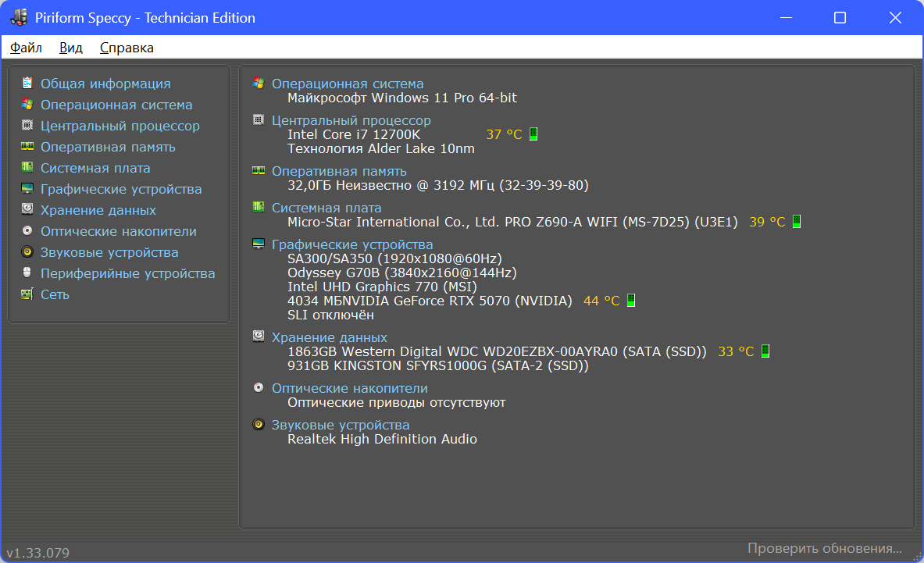Click the green temperature indicator next to 33 °C

[x=765, y=351]
